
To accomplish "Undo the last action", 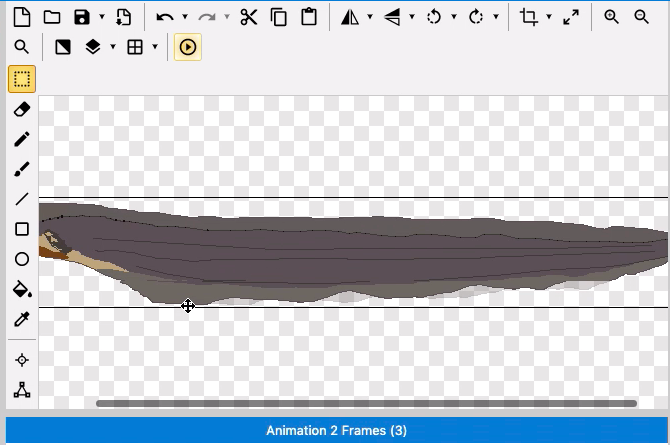I will point(165,17).
